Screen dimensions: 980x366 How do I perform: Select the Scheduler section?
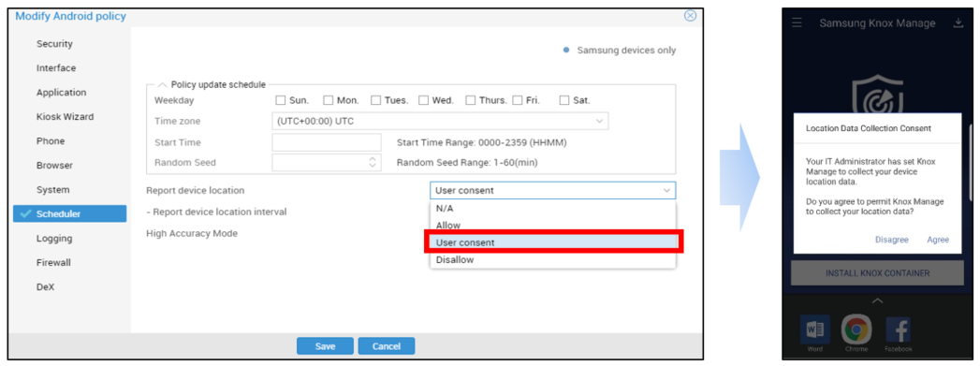pos(69,213)
